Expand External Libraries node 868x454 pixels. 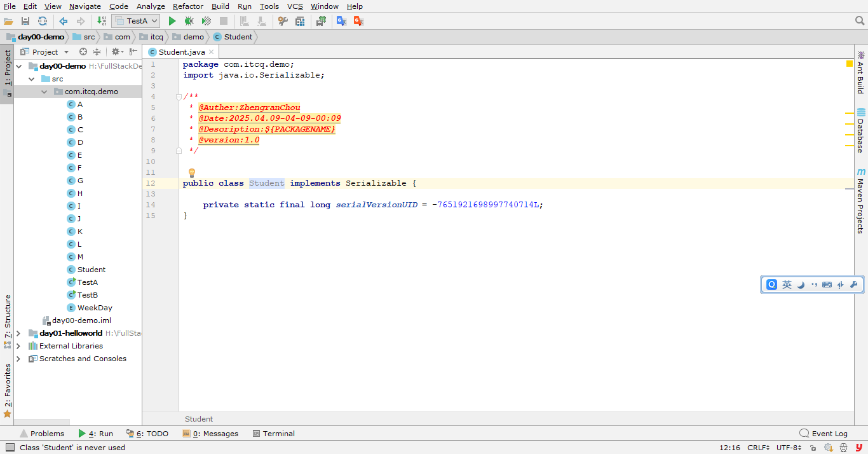[x=18, y=346]
